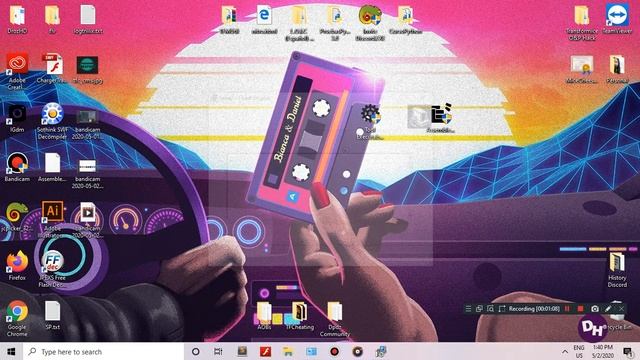The image size is (640, 360).
Task: Open the Personal file on desktop
Action: click(x=617, y=69)
